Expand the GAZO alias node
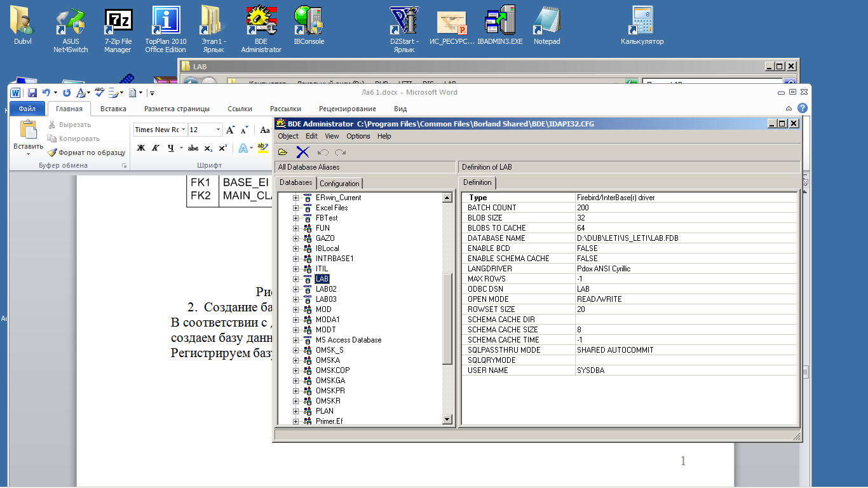The height and width of the screenshot is (488, 868). (295, 238)
